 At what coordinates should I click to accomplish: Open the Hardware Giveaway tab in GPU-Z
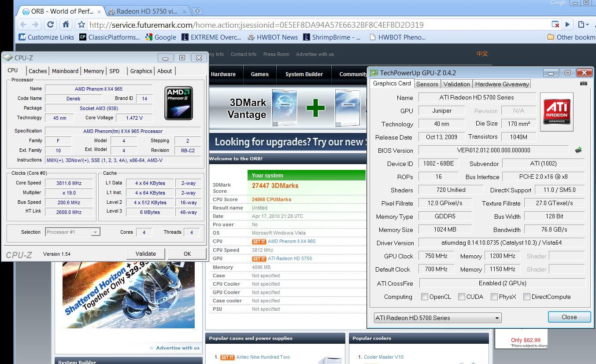(x=502, y=84)
